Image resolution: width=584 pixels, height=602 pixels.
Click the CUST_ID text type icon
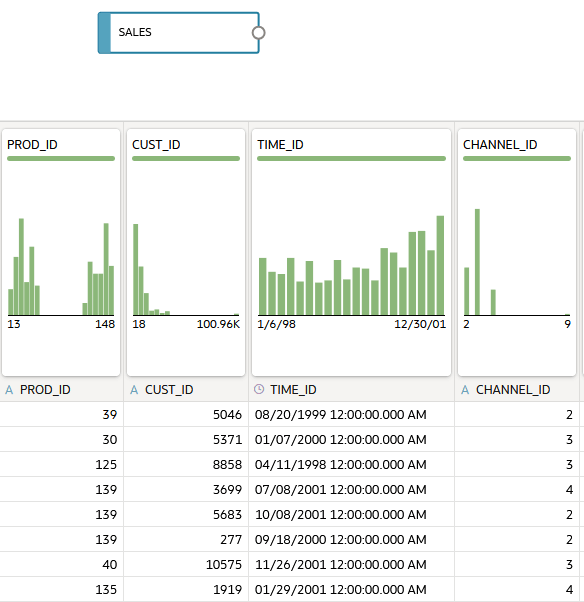[134, 390]
